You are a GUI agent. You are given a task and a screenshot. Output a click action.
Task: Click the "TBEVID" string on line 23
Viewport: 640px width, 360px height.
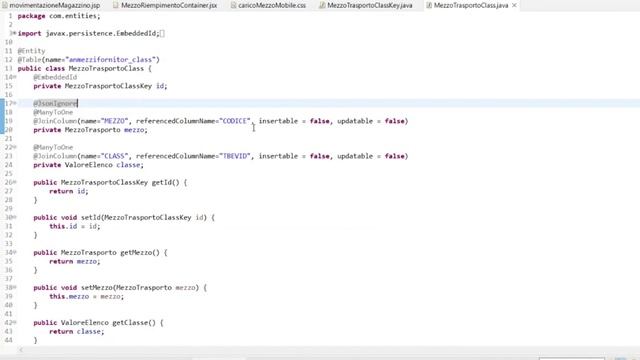pyautogui.click(x=235, y=156)
